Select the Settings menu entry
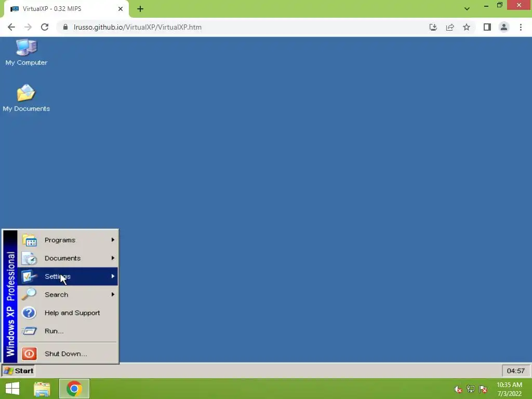 pyautogui.click(x=68, y=276)
